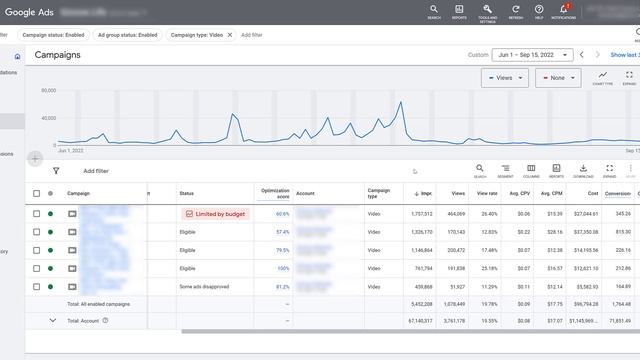
Task: Open the table More options icon
Action: point(631,171)
